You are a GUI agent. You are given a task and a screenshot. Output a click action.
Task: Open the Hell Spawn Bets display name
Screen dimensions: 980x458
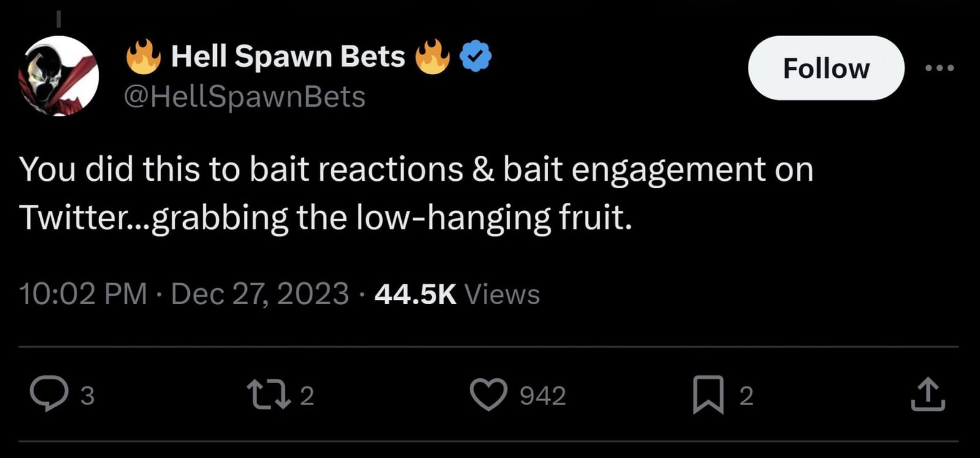(288, 56)
